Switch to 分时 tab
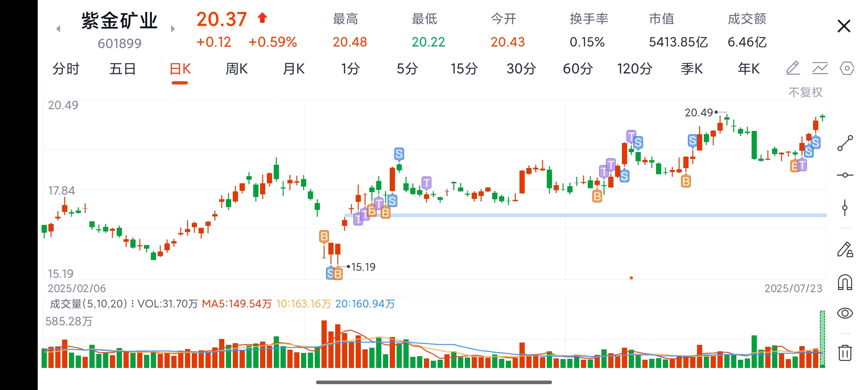The image size is (868, 390). coord(66,69)
